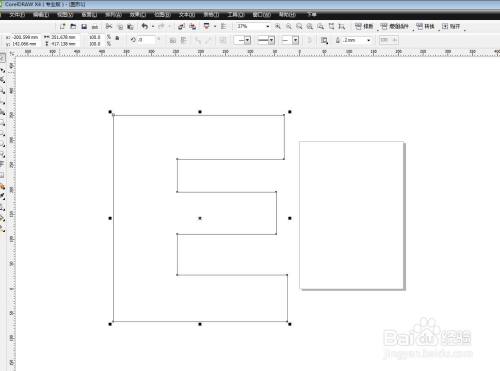
Task: Open the start arrowhead dropdown
Action: point(247,40)
